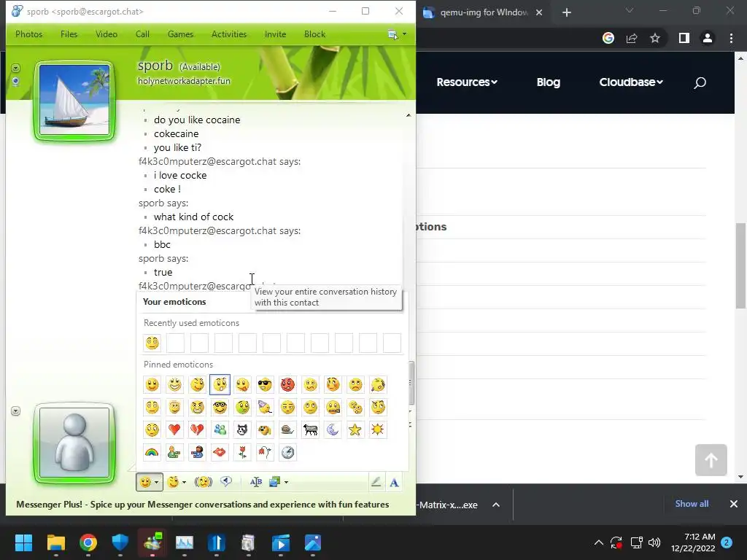The width and height of the screenshot is (747, 560).
Task: Open the Call menu item
Action: [142, 34]
